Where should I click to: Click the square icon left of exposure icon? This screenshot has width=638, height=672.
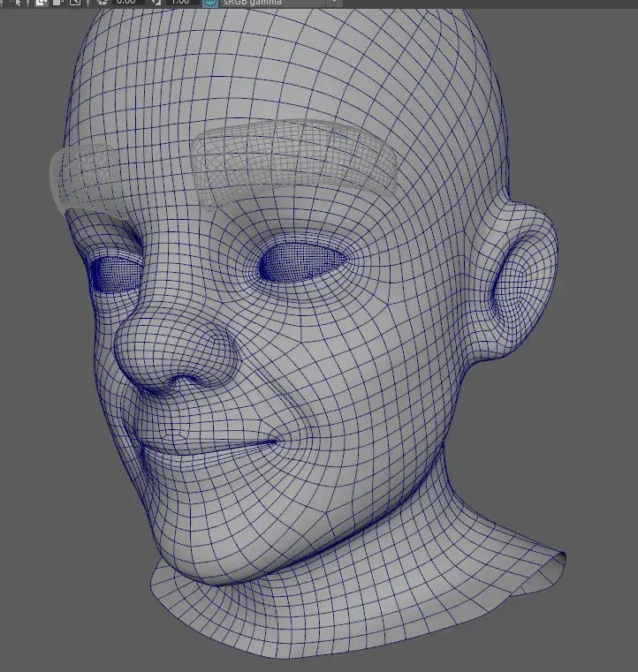click(x=76, y=3)
